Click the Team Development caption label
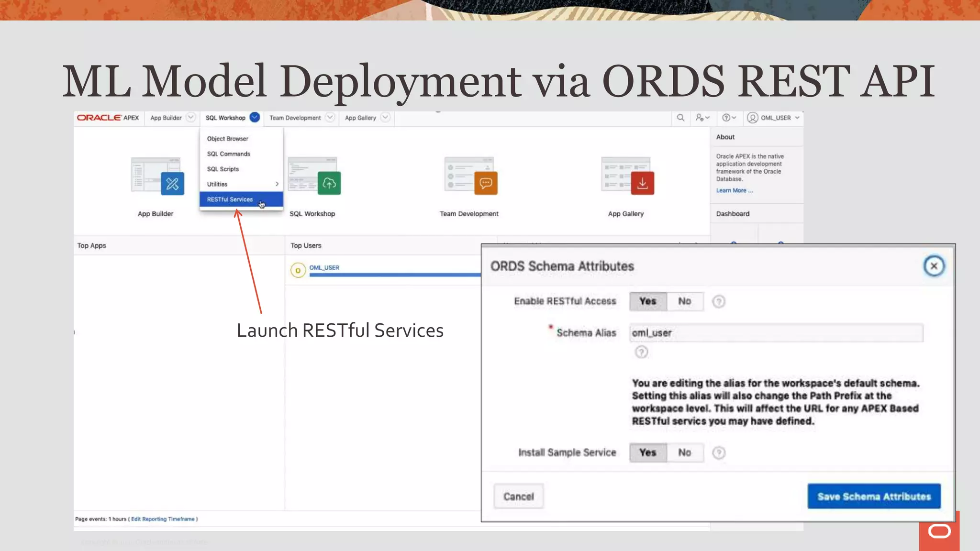This screenshot has height=551, width=980. [x=469, y=214]
